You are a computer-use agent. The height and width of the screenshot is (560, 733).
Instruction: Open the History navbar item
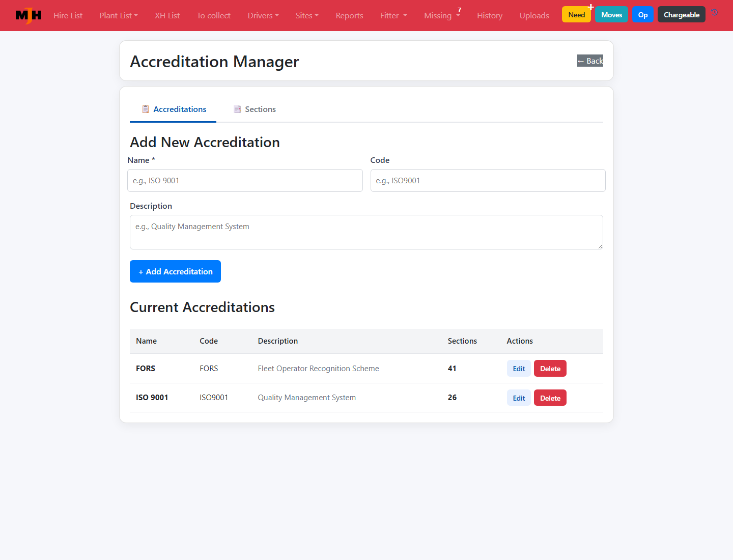point(490,15)
